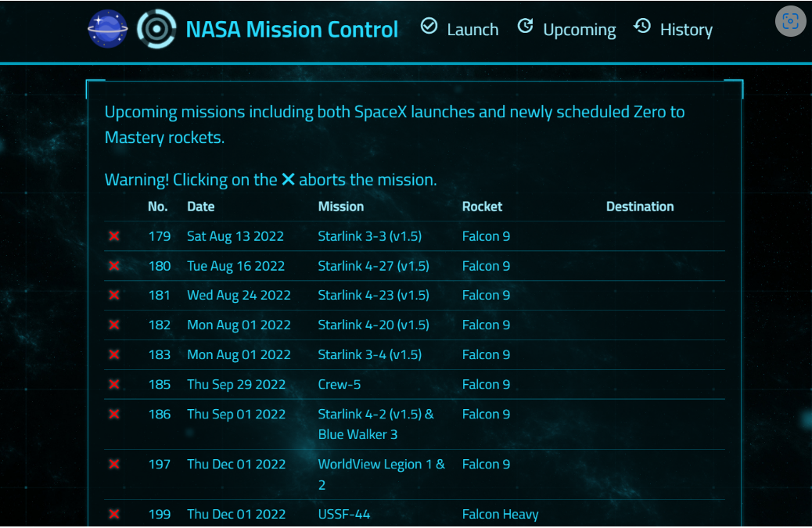Click the clock icon beside History
This screenshot has width=812, height=528.
coord(641,26)
